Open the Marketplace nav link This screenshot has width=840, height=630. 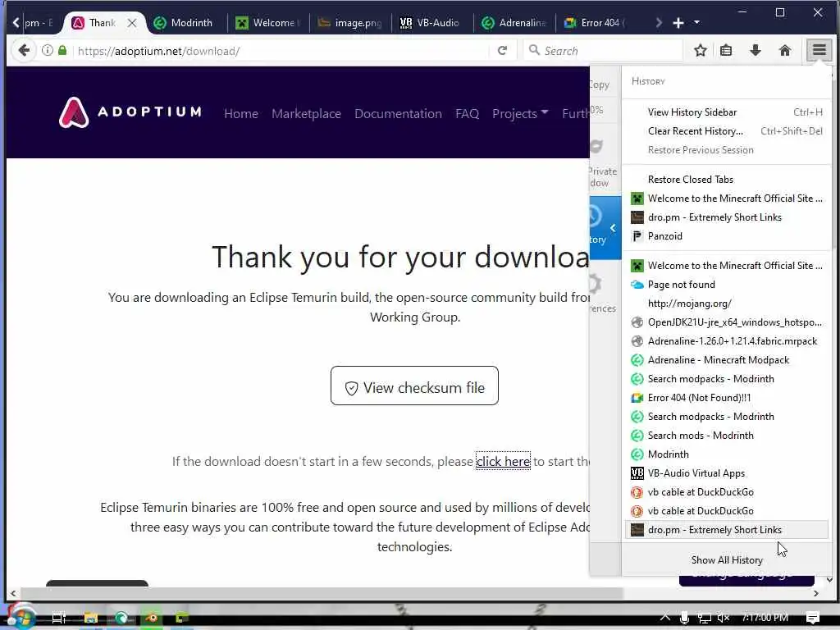(x=307, y=113)
